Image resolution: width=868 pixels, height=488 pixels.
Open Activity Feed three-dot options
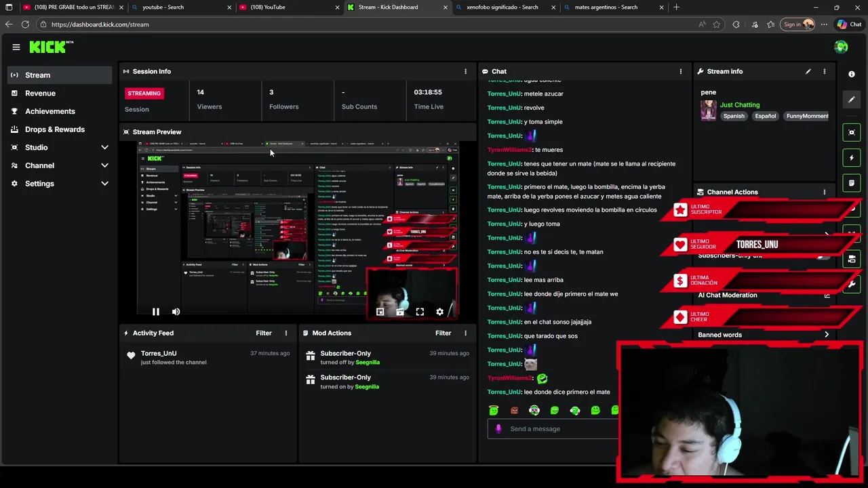coord(285,333)
